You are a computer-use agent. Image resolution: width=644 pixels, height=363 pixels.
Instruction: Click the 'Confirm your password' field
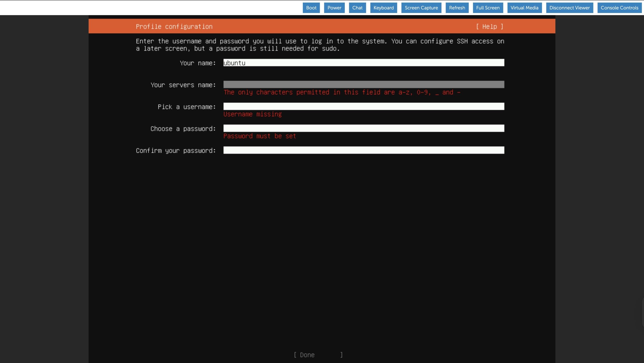[x=364, y=150]
